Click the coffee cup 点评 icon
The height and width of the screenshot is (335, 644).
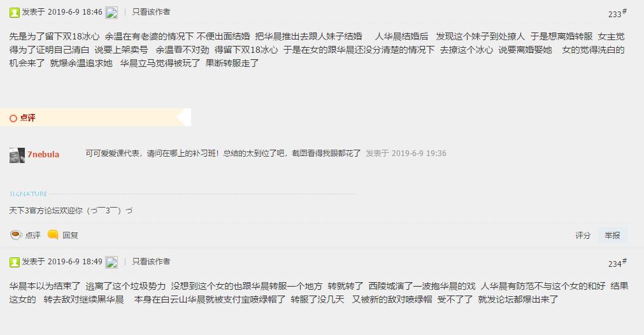pyautogui.click(x=16, y=235)
